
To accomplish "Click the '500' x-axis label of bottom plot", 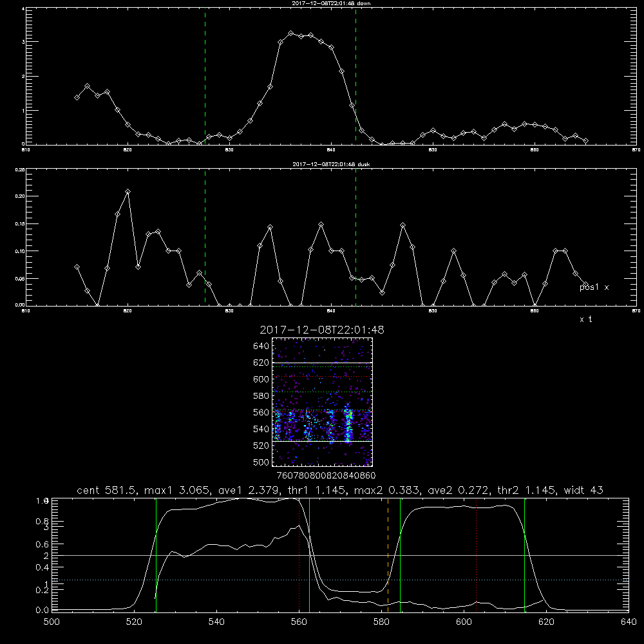I will (52, 621).
